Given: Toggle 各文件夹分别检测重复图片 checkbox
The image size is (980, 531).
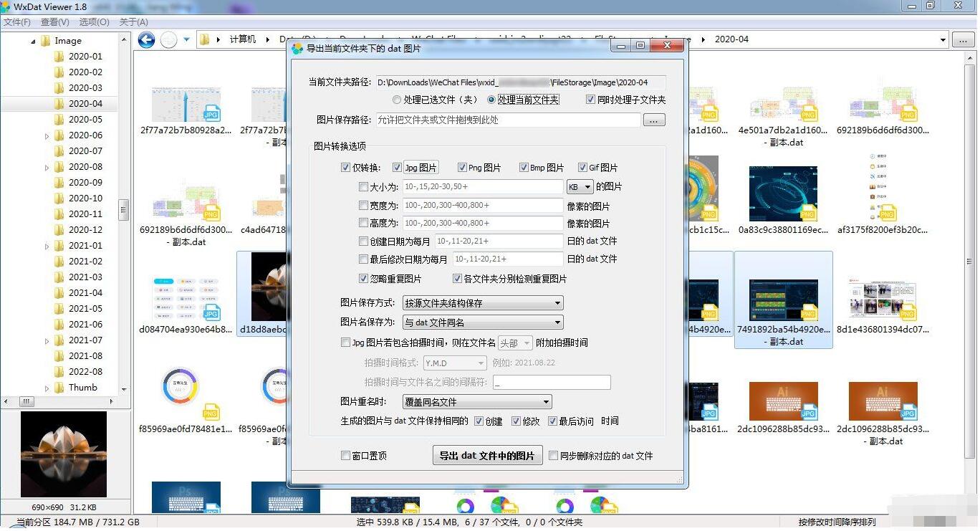Looking at the screenshot, I should coord(457,279).
